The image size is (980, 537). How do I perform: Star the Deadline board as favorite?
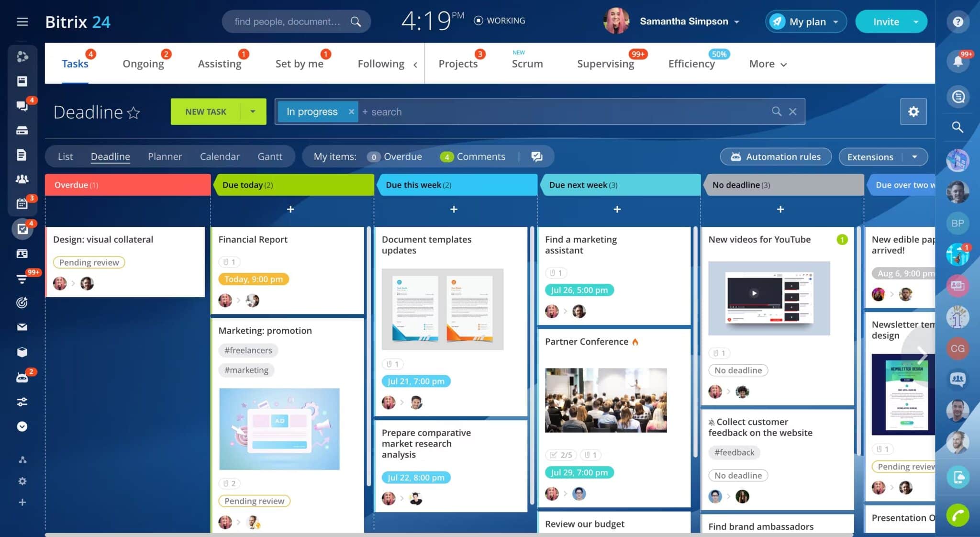click(133, 113)
